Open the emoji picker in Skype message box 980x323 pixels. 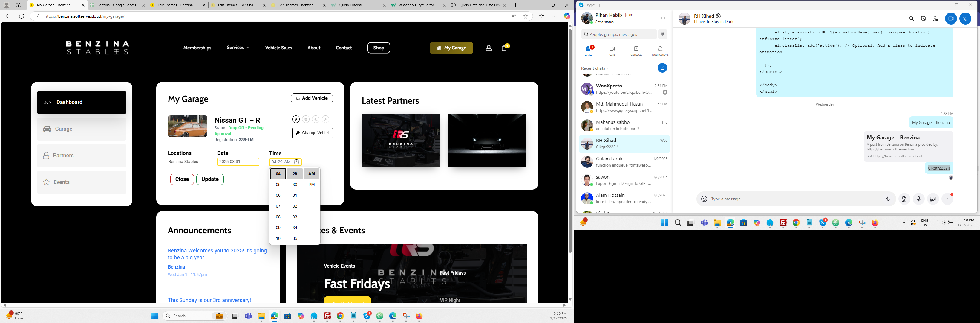[x=704, y=199]
